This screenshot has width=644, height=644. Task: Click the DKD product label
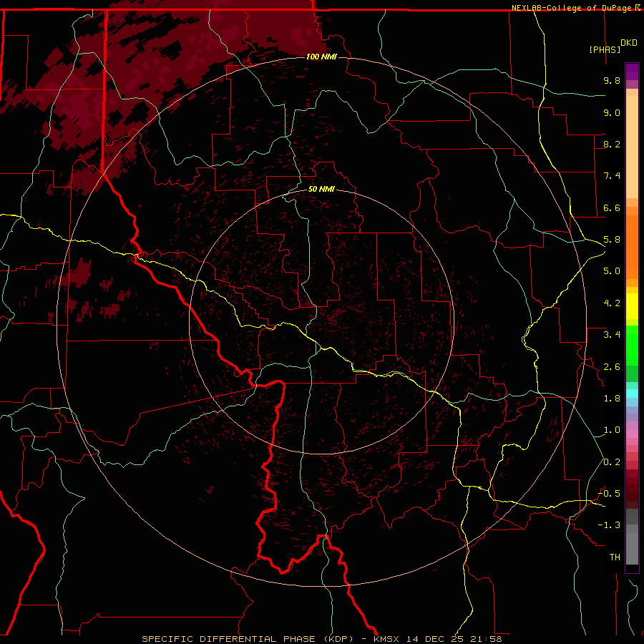tap(629, 43)
